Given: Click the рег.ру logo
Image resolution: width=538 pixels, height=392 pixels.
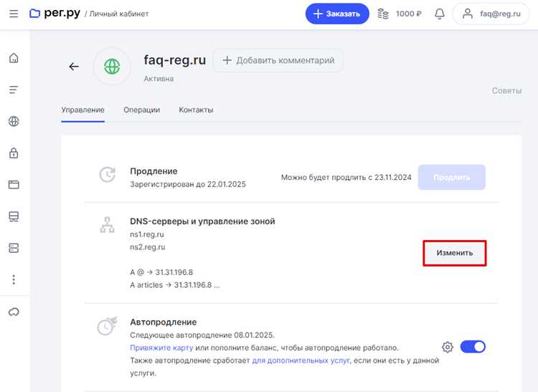Looking at the screenshot, I should coord(55,14).
